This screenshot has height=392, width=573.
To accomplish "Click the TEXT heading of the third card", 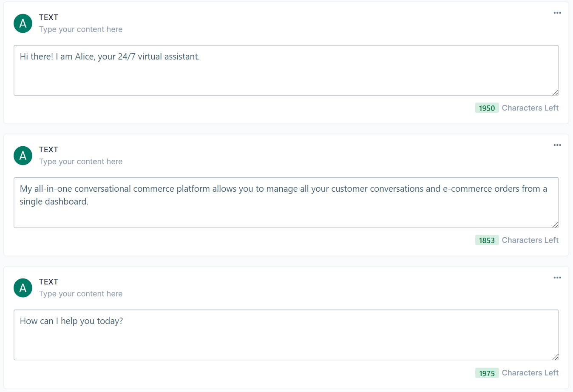I will (48, 282).
